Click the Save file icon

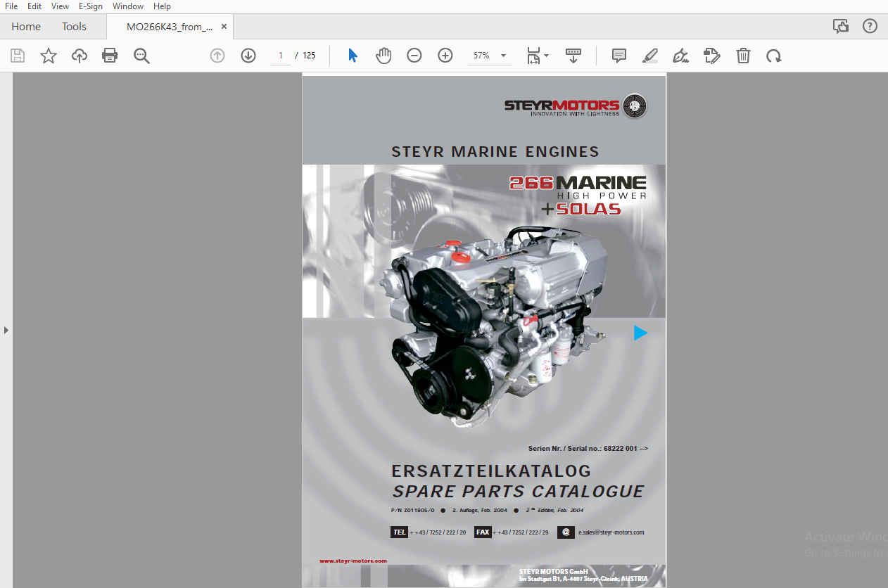coord(18,56)
